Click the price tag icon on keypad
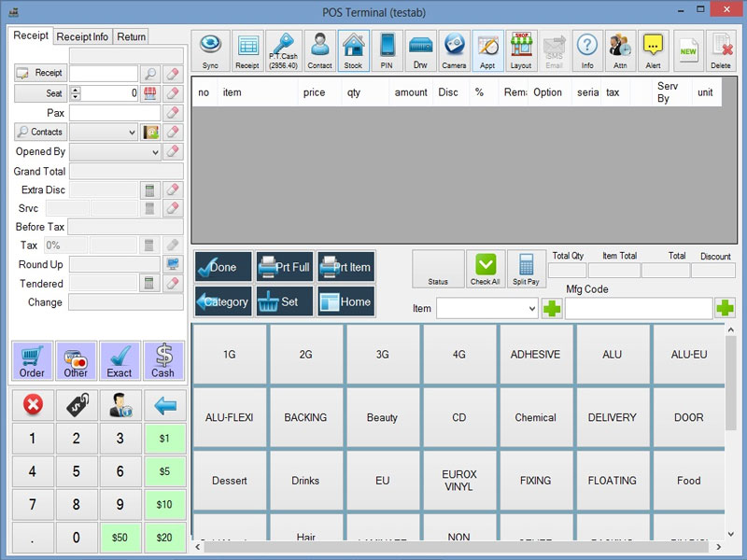747x560 pixels. tap(77, 405)
